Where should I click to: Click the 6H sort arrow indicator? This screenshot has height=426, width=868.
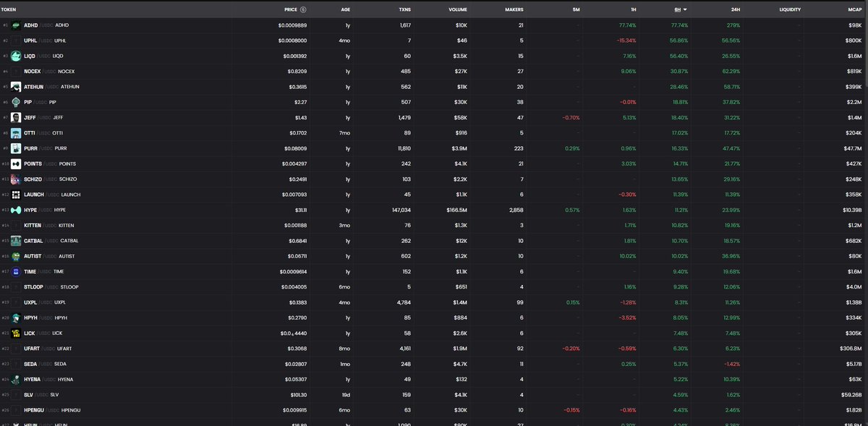coord(685,9)
